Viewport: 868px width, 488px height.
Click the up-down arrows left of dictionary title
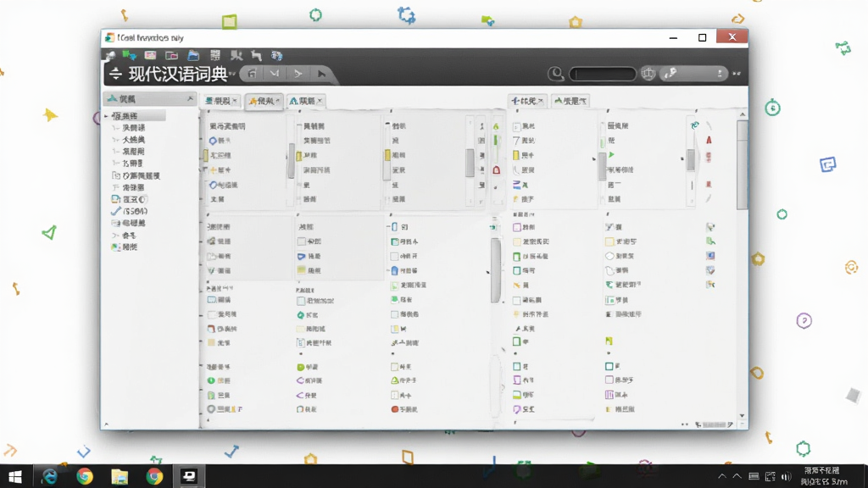tap(115, 74)
